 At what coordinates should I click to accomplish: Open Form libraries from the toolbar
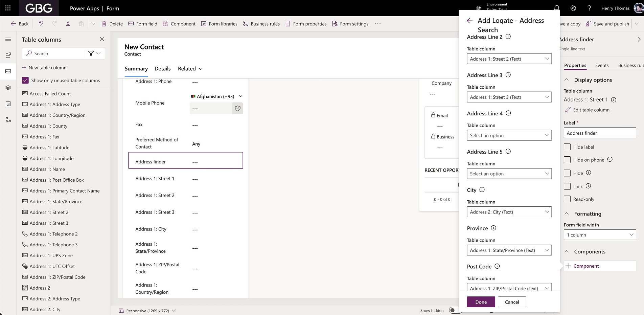[219, 24]
